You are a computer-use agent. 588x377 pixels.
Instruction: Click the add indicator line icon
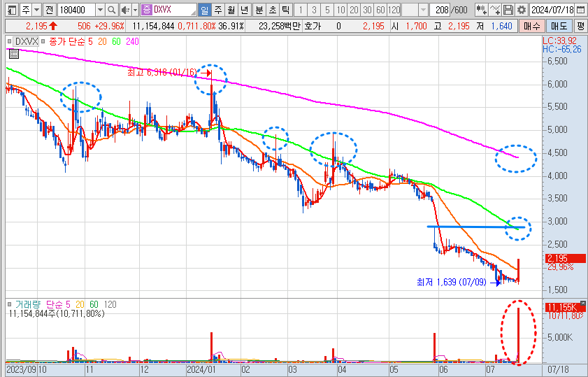[495, 10]
